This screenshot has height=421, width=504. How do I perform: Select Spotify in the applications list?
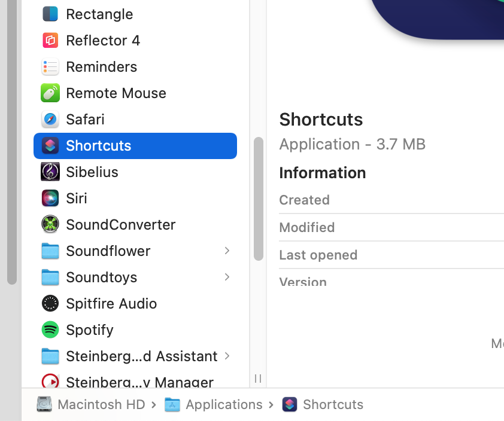90,330
